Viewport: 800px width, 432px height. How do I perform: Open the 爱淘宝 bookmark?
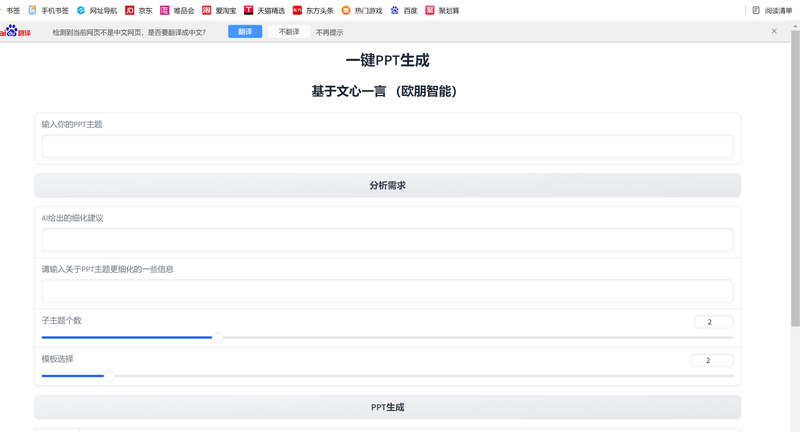(x=219, y=10)
